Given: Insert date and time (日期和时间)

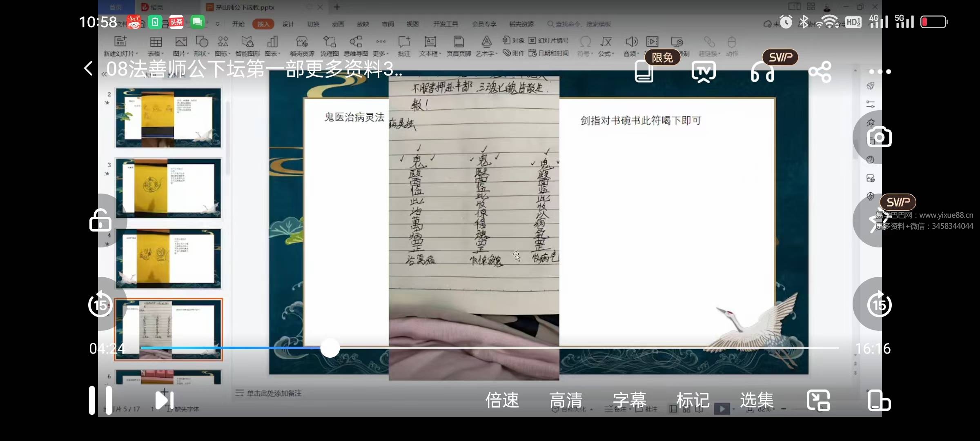Looking at the screenshot, I should coord(549,53).
